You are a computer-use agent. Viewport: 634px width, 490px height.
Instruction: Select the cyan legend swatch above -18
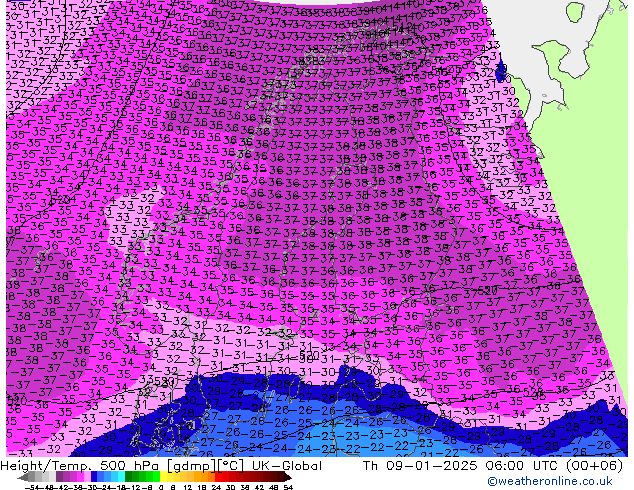[121, 477]
